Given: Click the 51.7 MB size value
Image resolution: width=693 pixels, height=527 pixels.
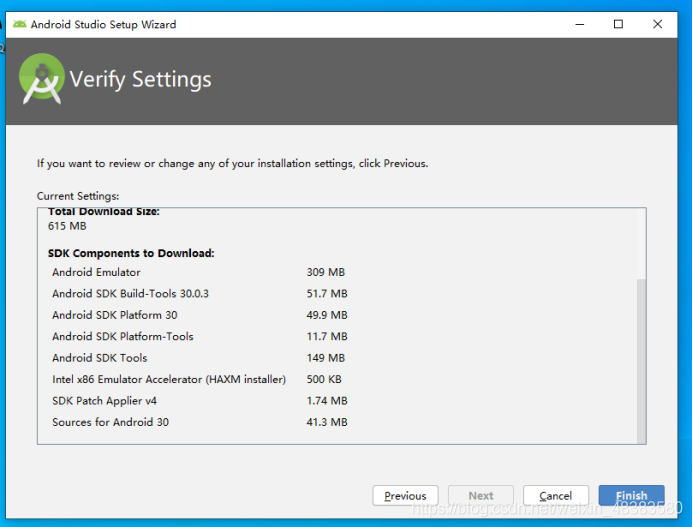Looking at the screenshot, I should [327, 294].
